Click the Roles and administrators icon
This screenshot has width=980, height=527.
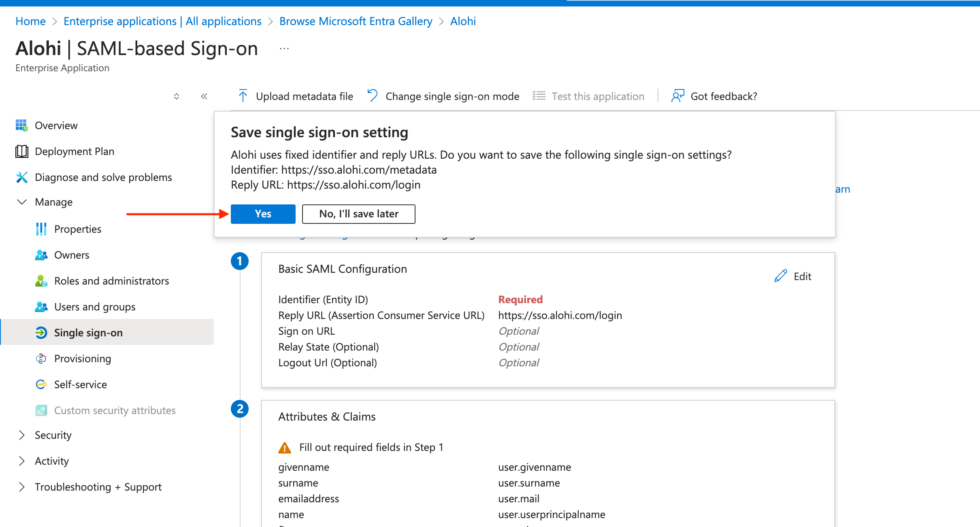point(41,281)
